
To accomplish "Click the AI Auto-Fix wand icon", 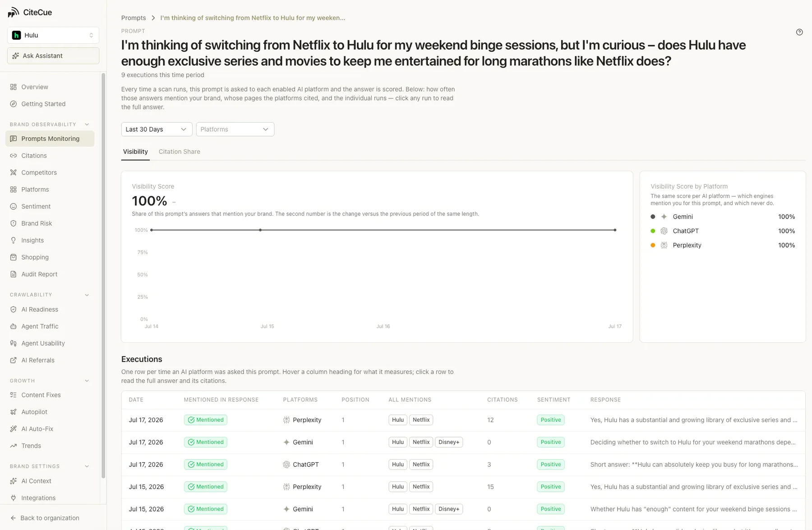I will (14, 429).
